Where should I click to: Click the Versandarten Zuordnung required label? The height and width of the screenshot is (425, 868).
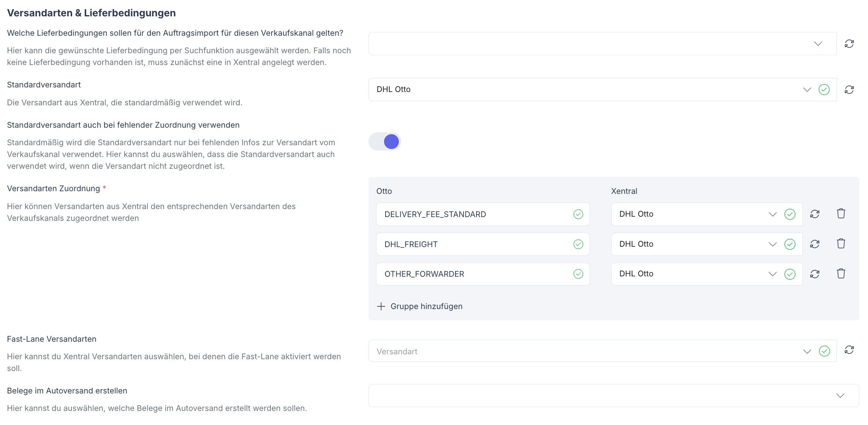tap(55, 188)
